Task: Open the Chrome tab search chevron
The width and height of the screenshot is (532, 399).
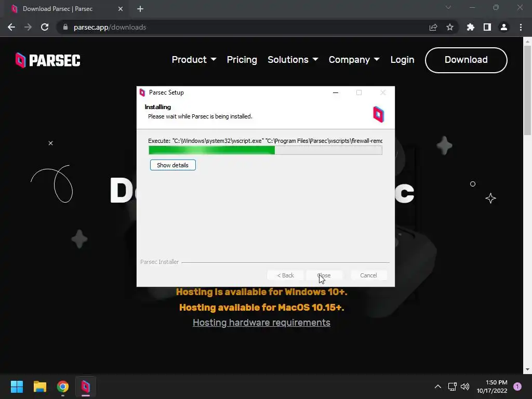Action: tap(448, 7)
